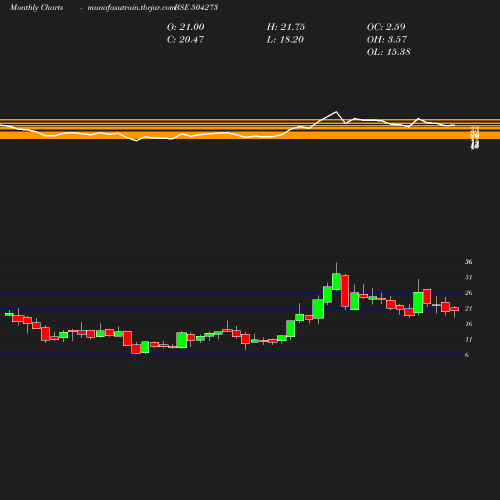The width and height of the screenshot is (500, 500).
Task: Click the 'OH: 3.57' statistic
Action: (387, 40)
